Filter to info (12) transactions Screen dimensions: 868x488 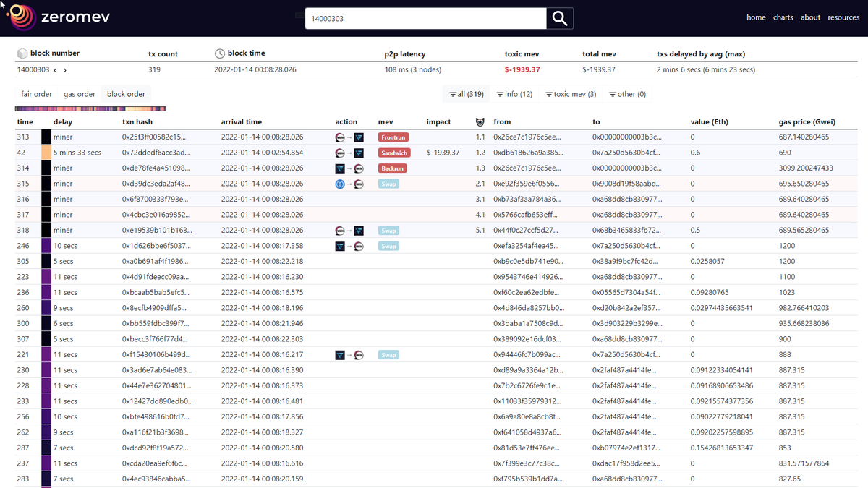click(x=514, y=94)
